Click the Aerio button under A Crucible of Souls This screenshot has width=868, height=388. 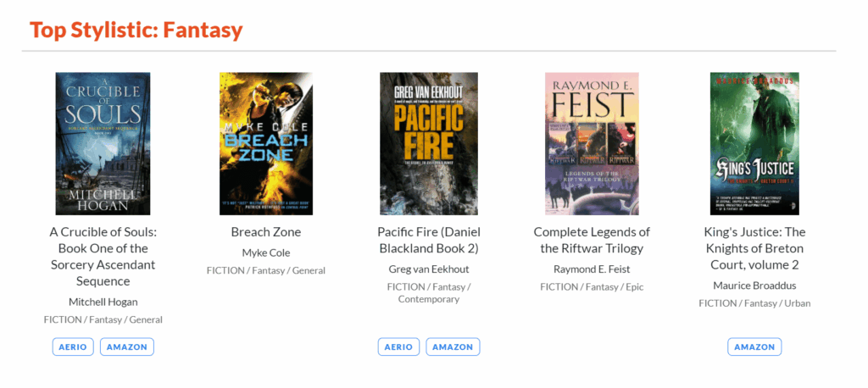click(x=73, y=346)
